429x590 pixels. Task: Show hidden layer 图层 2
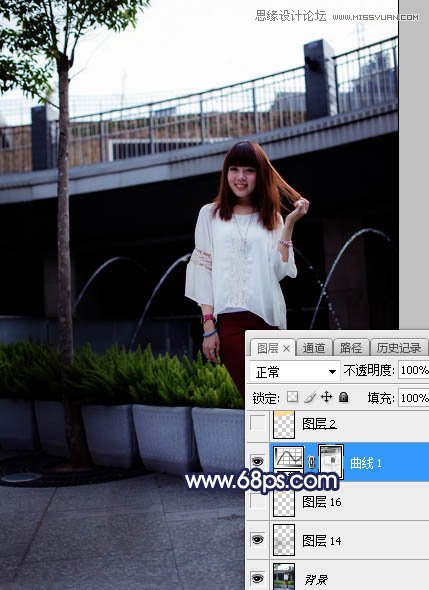(257, 423)
